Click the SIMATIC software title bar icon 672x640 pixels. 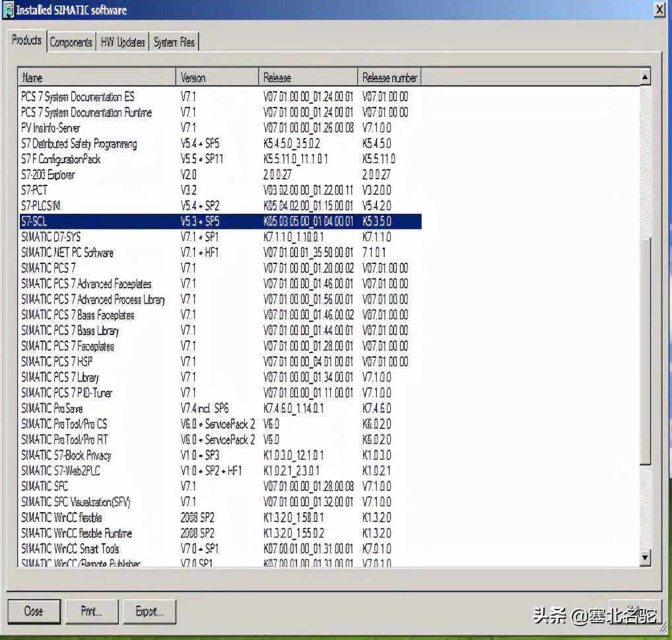(x=7, y=9)
